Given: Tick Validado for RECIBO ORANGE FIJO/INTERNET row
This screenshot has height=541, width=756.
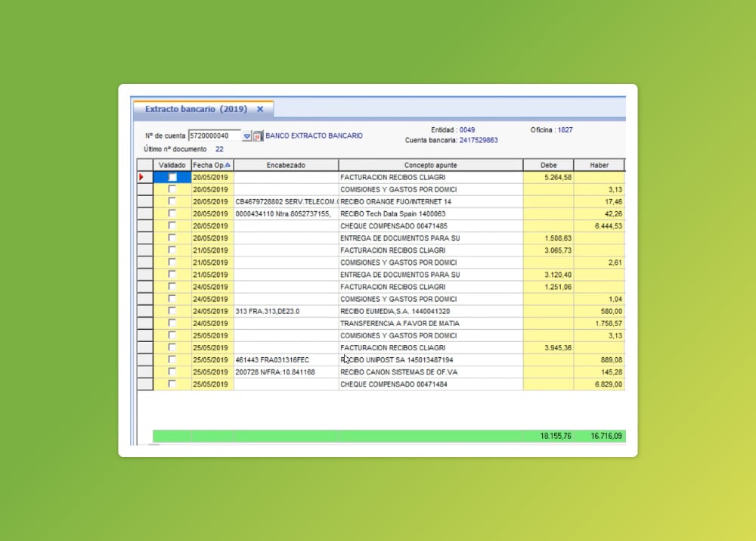Looking at the screenshot, I should click(172, 201).
